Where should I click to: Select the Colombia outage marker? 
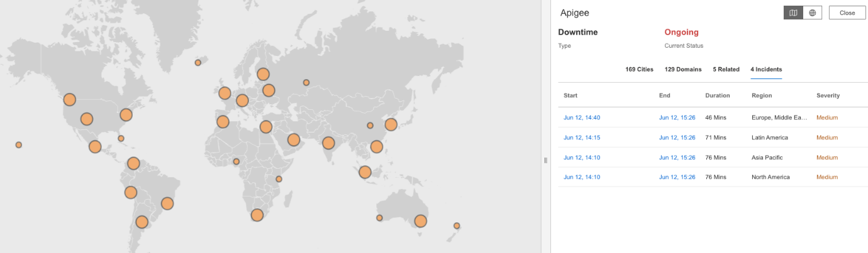point(133,164)
